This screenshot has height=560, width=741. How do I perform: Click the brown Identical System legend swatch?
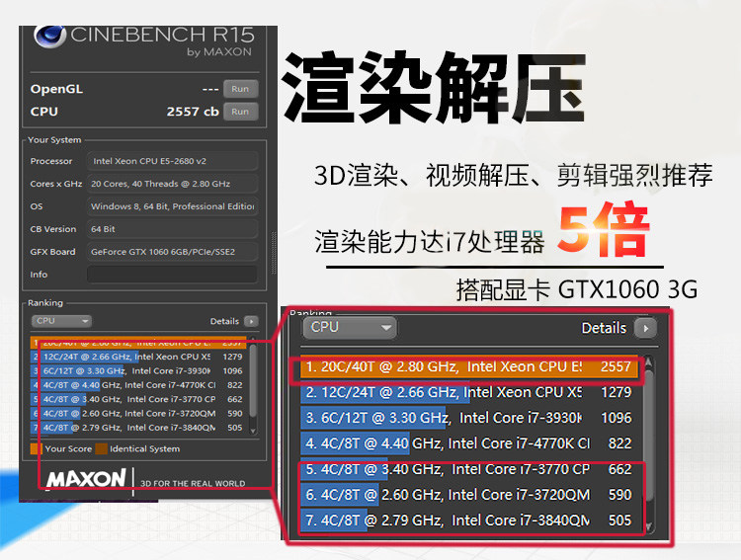(x=101, y=449)
